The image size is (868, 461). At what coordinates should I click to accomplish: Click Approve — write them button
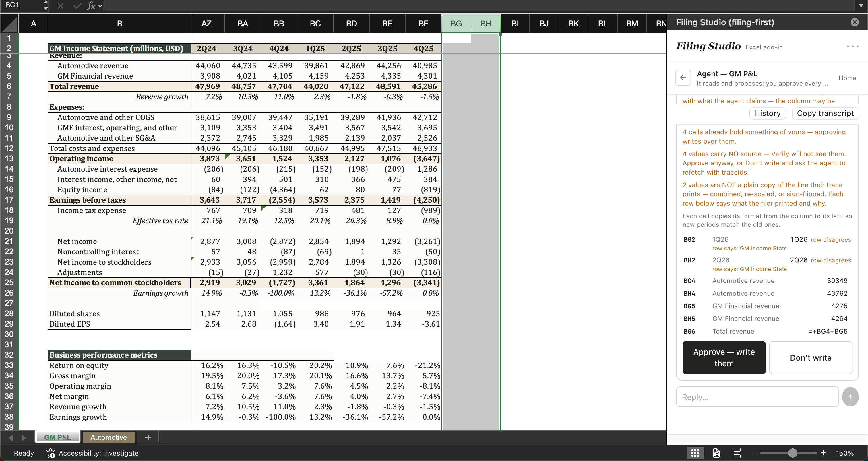click(x=724, y=358)
